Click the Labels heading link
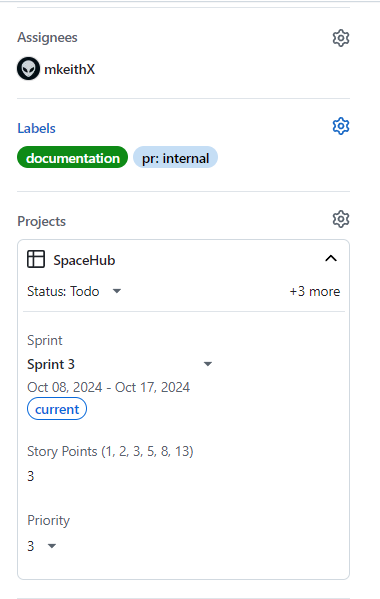 click(36, 128)
